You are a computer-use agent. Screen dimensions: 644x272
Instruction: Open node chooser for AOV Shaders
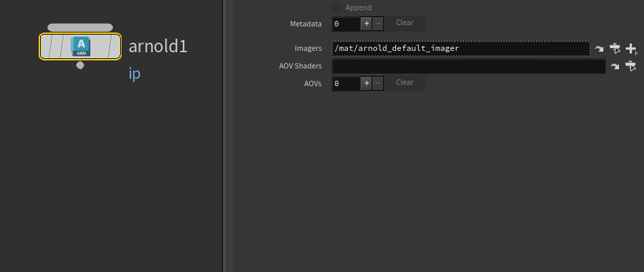click(631, 66)
